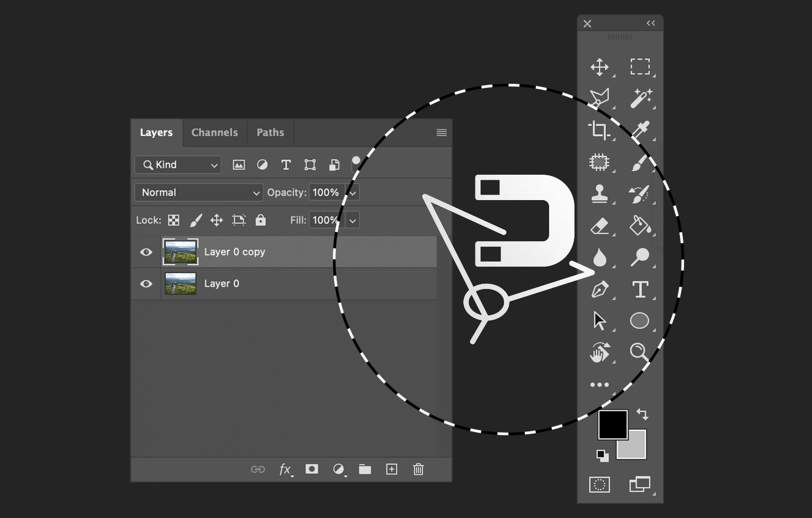Open the Layers panel options menu

click(x=442, y=133)
